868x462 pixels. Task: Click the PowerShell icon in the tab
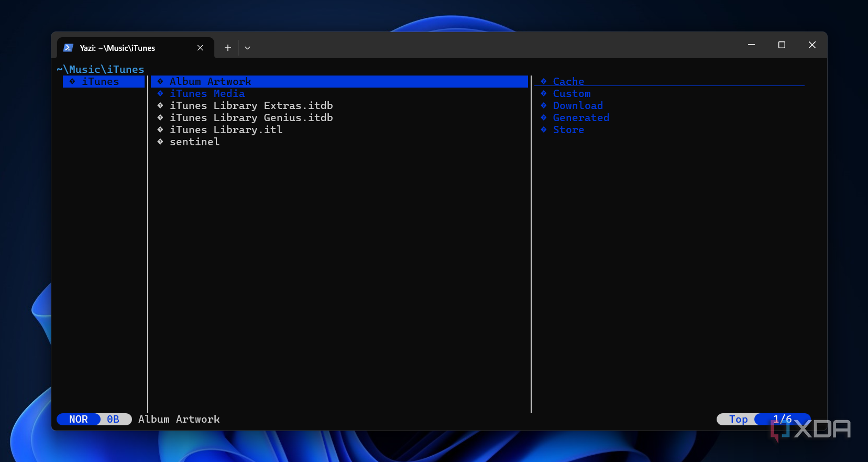point(68,48)
